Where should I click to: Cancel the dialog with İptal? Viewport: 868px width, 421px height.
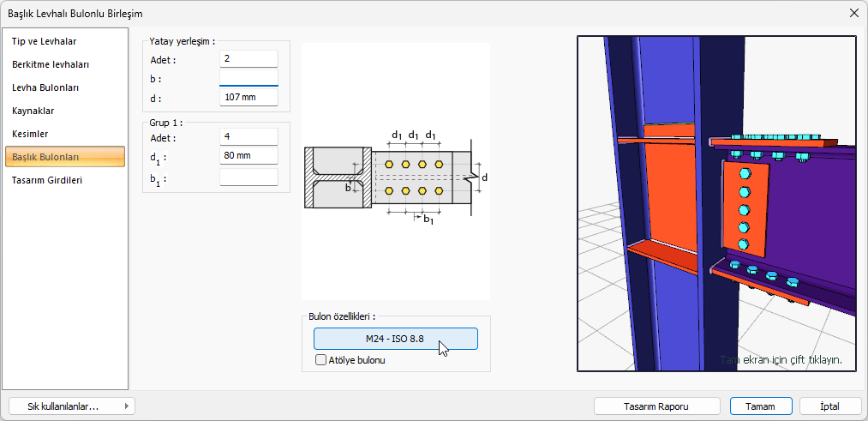tap(829, 406)
